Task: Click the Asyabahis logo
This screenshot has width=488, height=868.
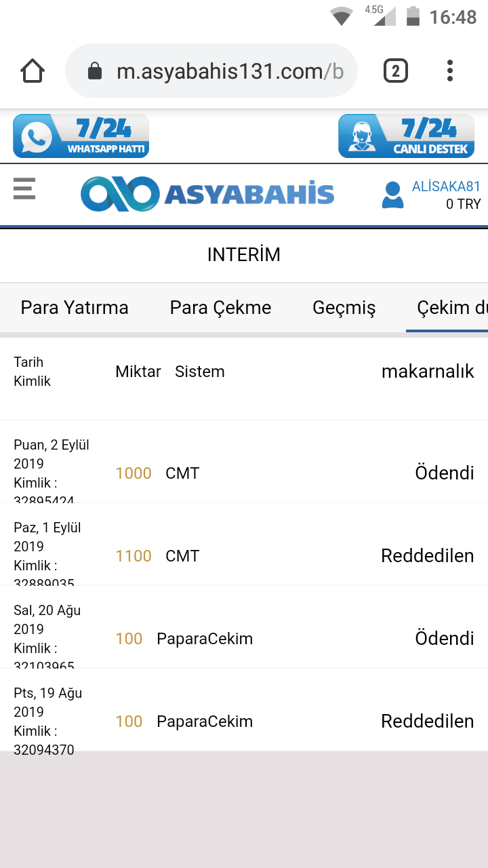Action: click(207, 194)
